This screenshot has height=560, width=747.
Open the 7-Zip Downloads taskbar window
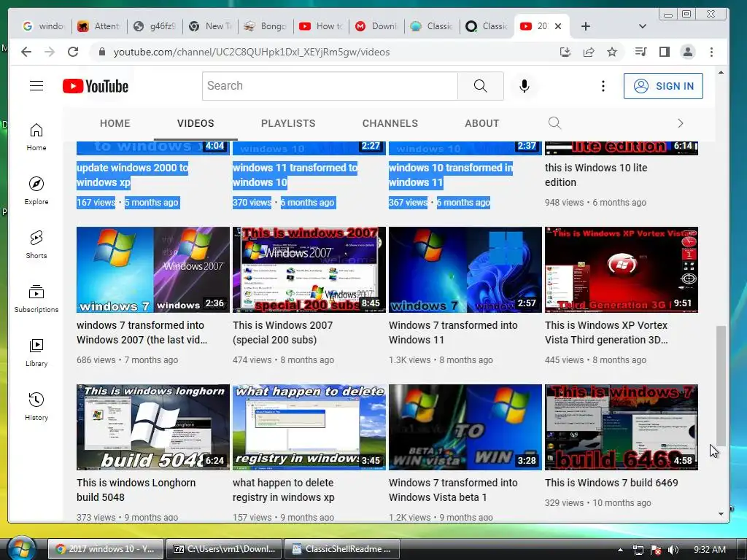[224, 549]
